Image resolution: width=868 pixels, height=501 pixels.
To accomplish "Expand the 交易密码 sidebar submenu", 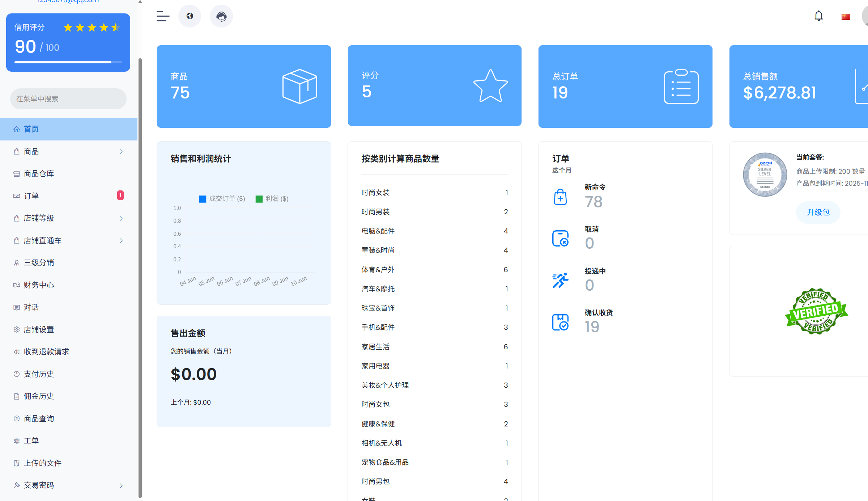I will click(x=121, y=485).
